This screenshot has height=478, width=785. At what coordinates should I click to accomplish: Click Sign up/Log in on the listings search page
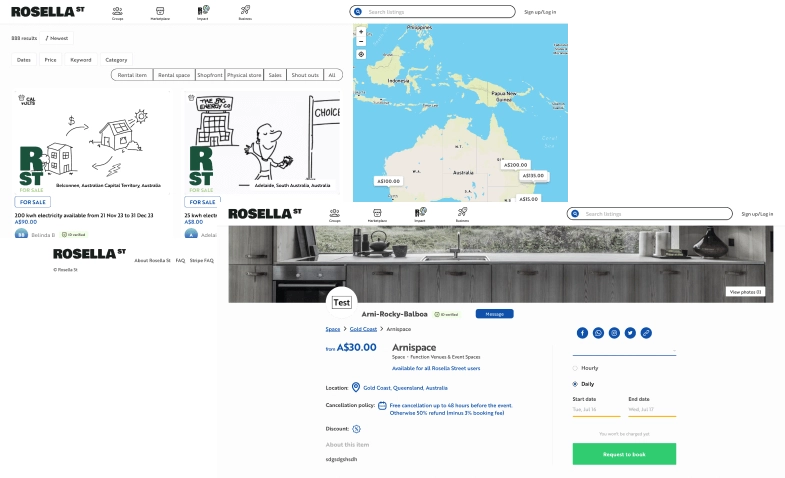point(540,12)
